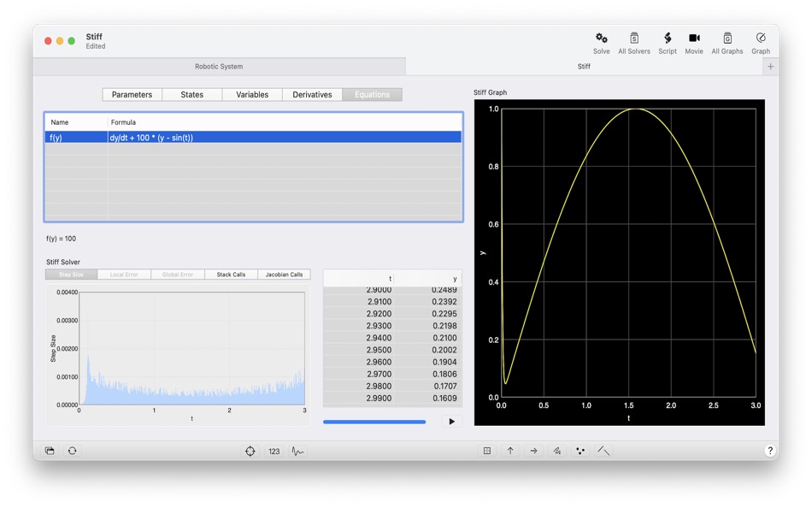The width and height of the screenshot is (812, 508).
Task: Click the right-arrow control under the graph
Action: click(x=534, y=451)
